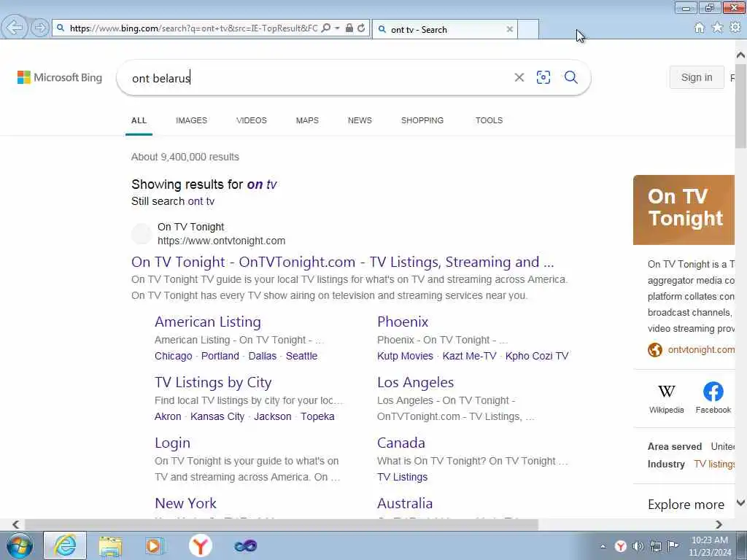Select the ALL results tab
747x560 pixels.
pyautogui.click(x=139, y=120)
